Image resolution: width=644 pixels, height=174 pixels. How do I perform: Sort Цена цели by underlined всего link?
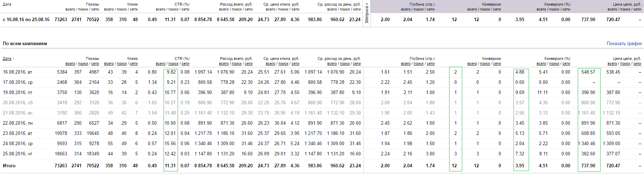[612, 64]
